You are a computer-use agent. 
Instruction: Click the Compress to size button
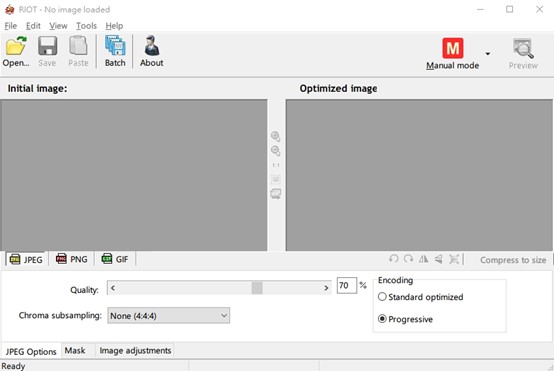(513, 260)
